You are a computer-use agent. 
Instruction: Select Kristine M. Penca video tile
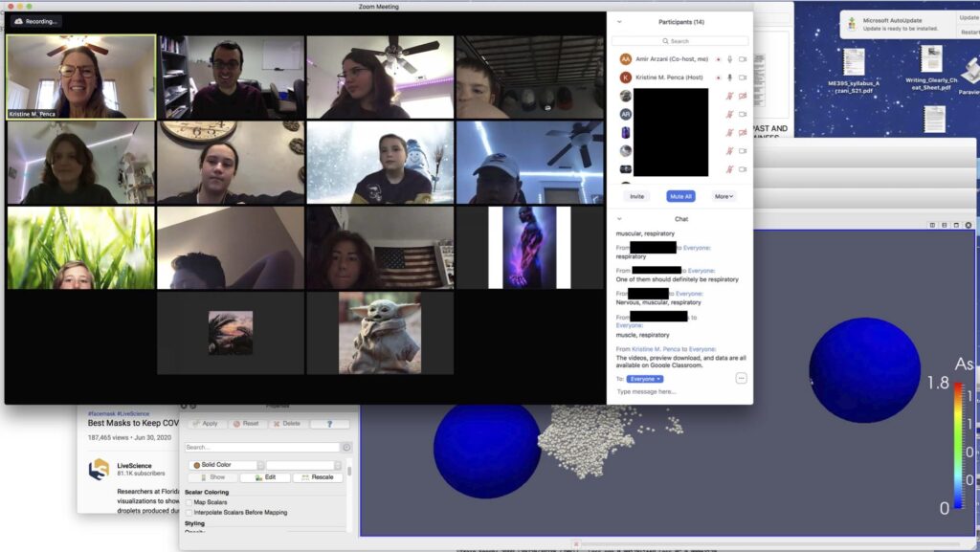point(81,77)
